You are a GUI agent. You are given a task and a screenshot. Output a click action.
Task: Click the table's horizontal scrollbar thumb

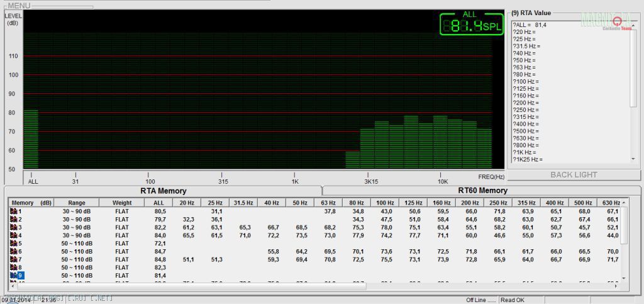[x=191, y=286]
